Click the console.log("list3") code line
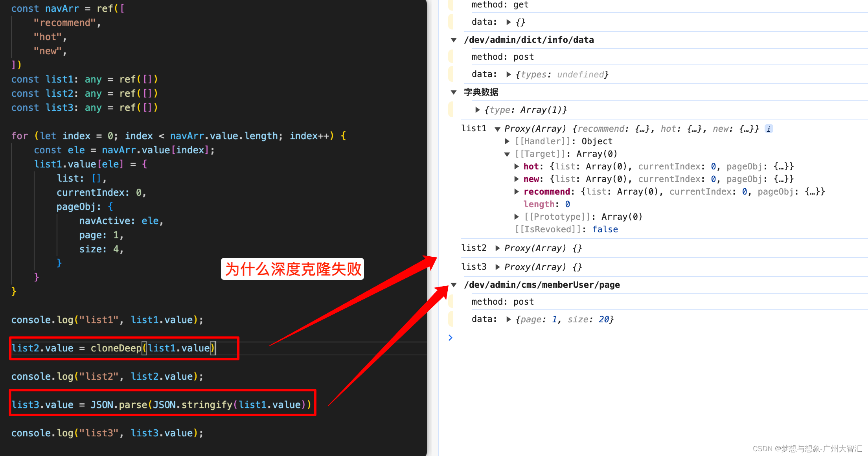868x456 pixels. 107,433
